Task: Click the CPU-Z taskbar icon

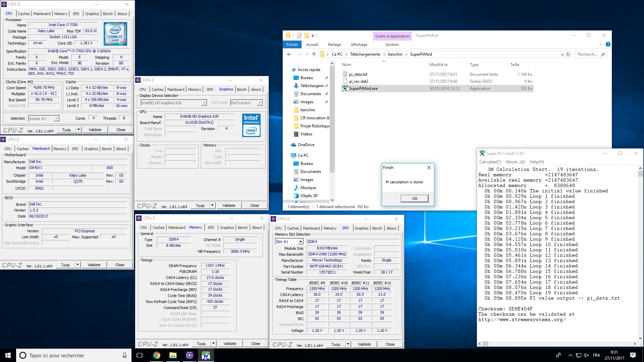Action: (x=189, y=355)
